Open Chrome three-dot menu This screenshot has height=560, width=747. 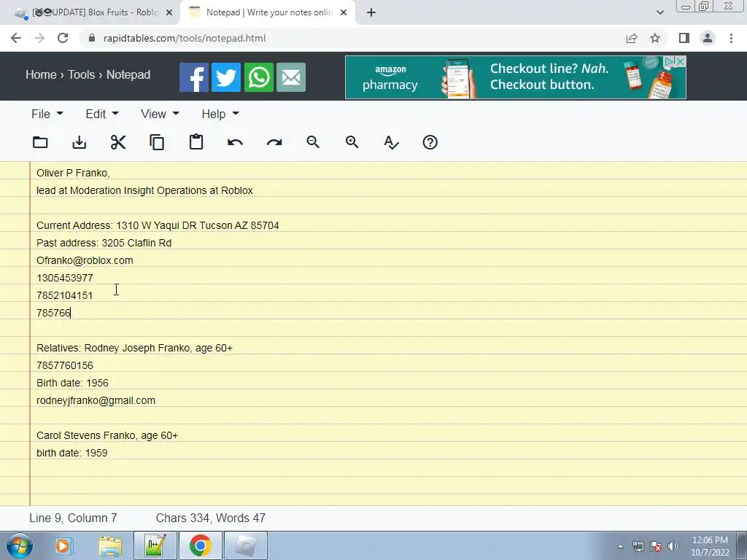tap(731, 38)
